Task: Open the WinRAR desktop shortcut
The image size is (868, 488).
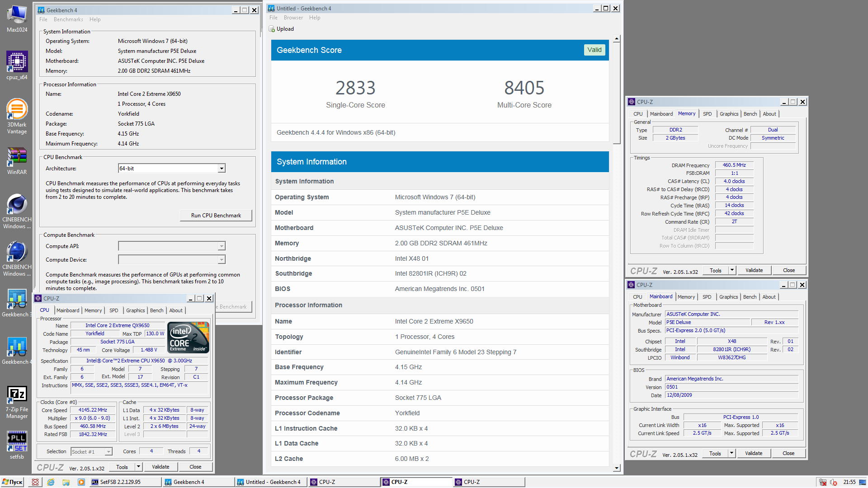Action: pyautogui.click(x=17, y=161)
